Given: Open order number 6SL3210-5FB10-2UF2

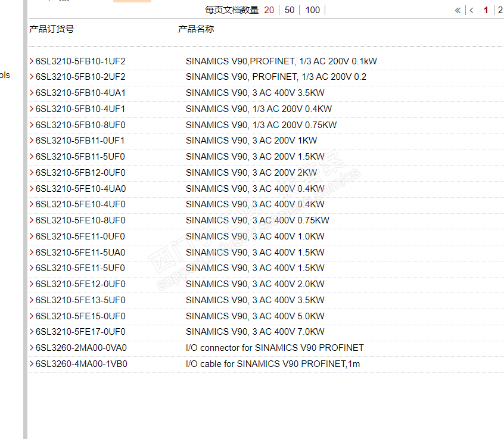Looking at the screenshot, I should [x=80, y=77].
